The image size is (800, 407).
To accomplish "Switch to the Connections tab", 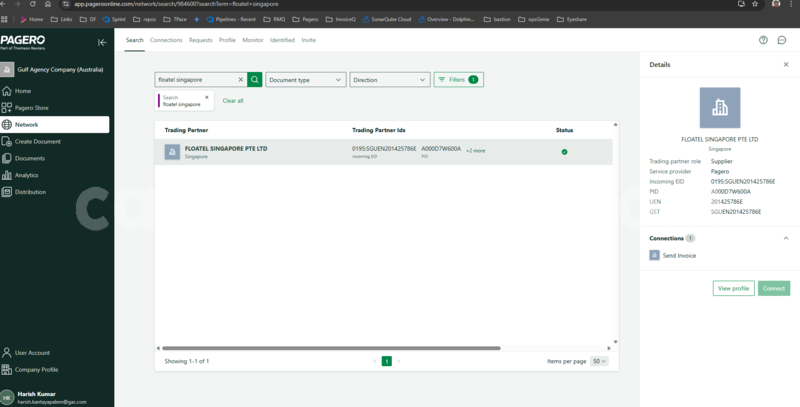I will [x=166, y=40].
